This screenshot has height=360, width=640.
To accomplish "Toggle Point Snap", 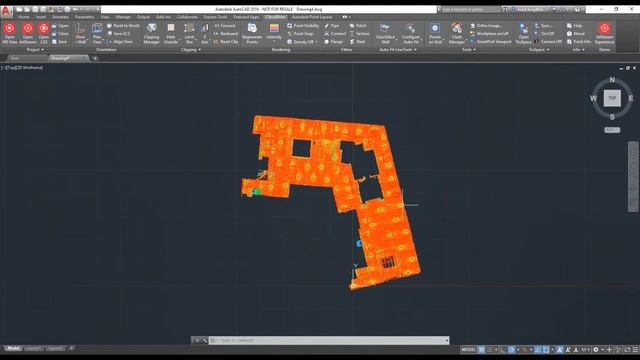I will click(300, 33).
